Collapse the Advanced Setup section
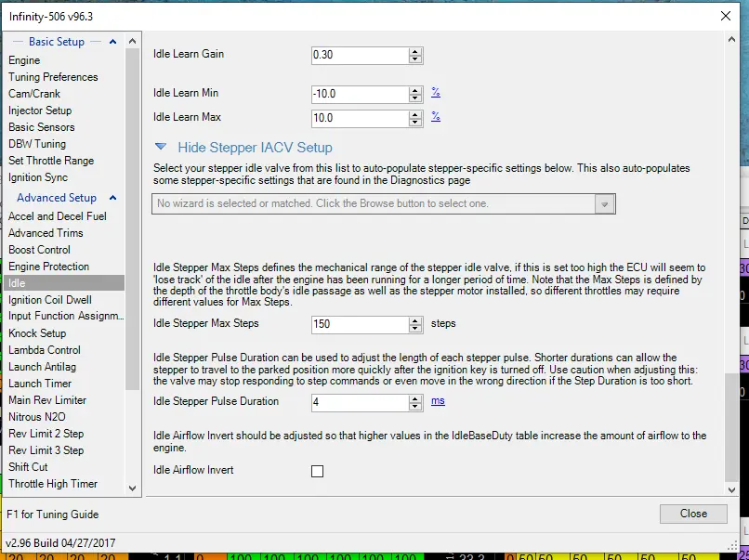This screenshot has height=560, width=749. pos(112,198)
